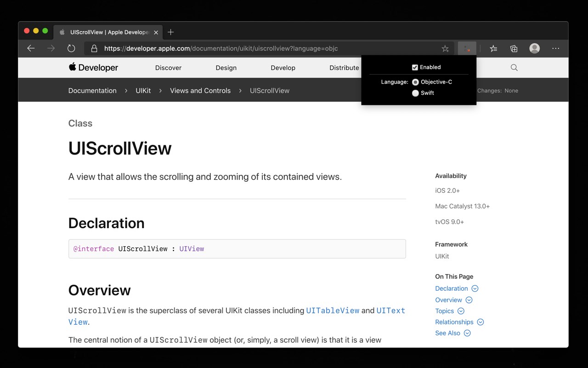This screenshot has height=368, width=588.
Task: Click the tvOS 9.0+ availability text
Action: (x=450, y=222)
